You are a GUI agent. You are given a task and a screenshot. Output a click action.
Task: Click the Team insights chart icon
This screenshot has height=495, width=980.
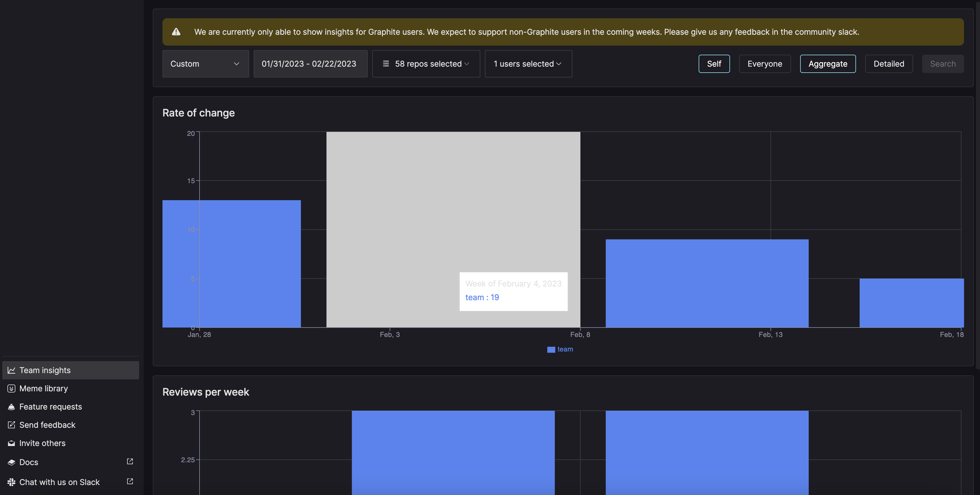(11, 370)
